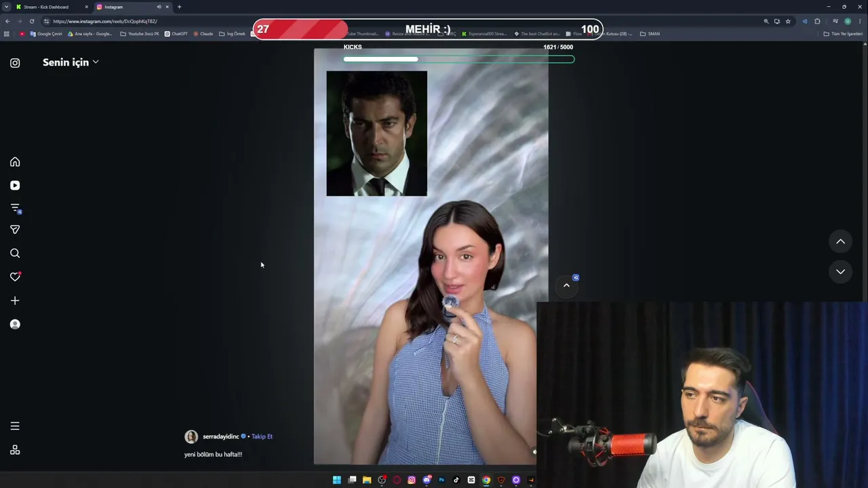Switch to 'Stream - Kick Dashboard' tab
The width and height of the screenshot is (868, 488).
[x=52, y=7]
